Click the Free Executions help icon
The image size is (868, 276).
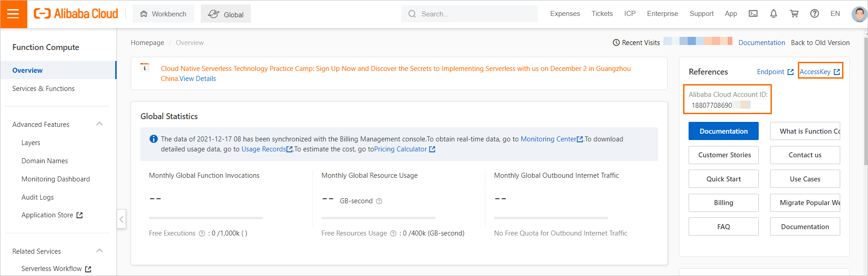(202, 233)
